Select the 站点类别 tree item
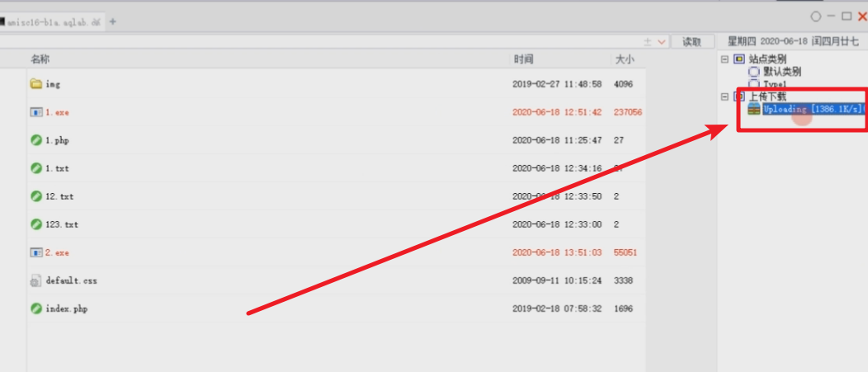Image resolution: width=868 pixels, height=372 pixels. click(x=767, y=59)
